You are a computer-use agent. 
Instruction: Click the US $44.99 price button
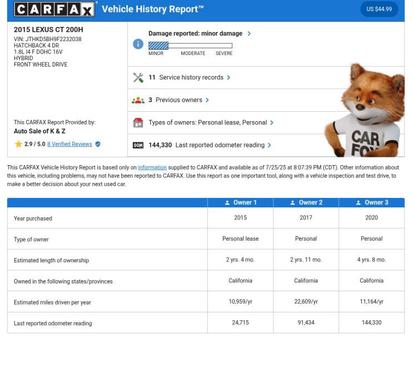tap(379, 9)
